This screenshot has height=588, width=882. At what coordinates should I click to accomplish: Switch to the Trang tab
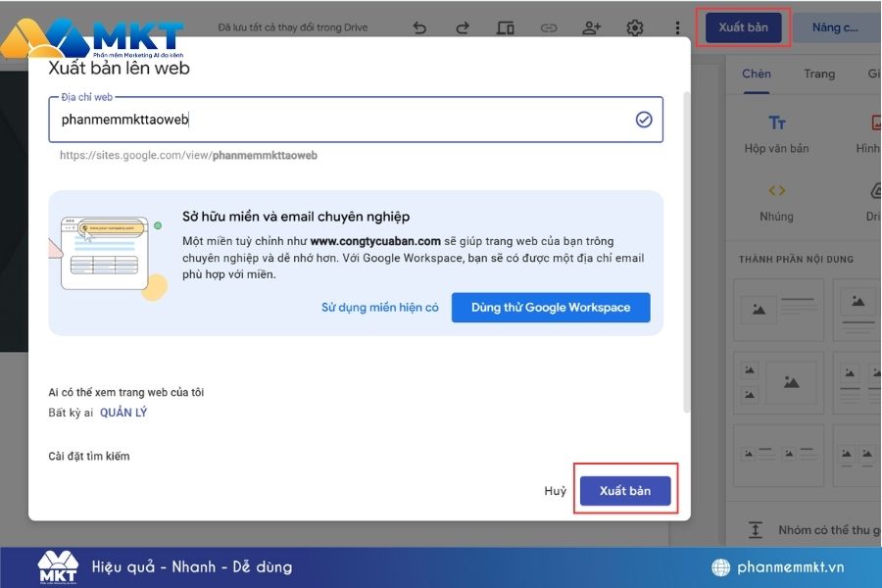pos(819,73)
